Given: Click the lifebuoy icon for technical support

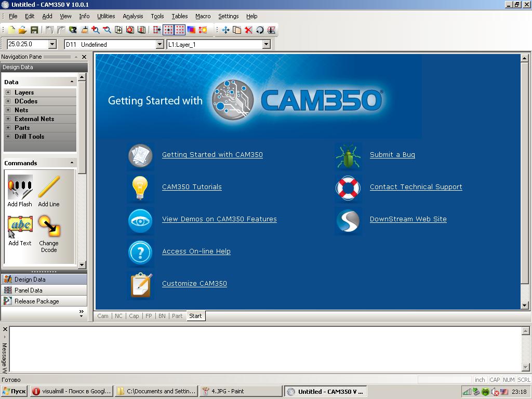Looking at the screenshot, I should (348, 188).
